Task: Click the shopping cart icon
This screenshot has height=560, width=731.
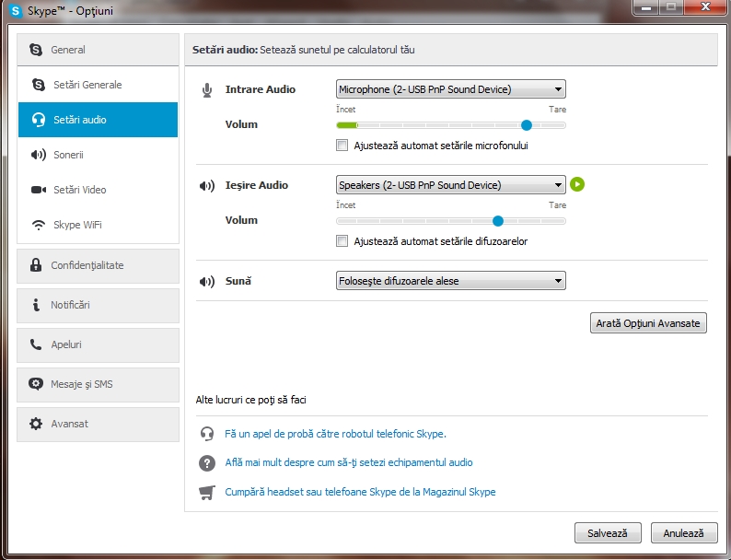Action: click(207, 492)
